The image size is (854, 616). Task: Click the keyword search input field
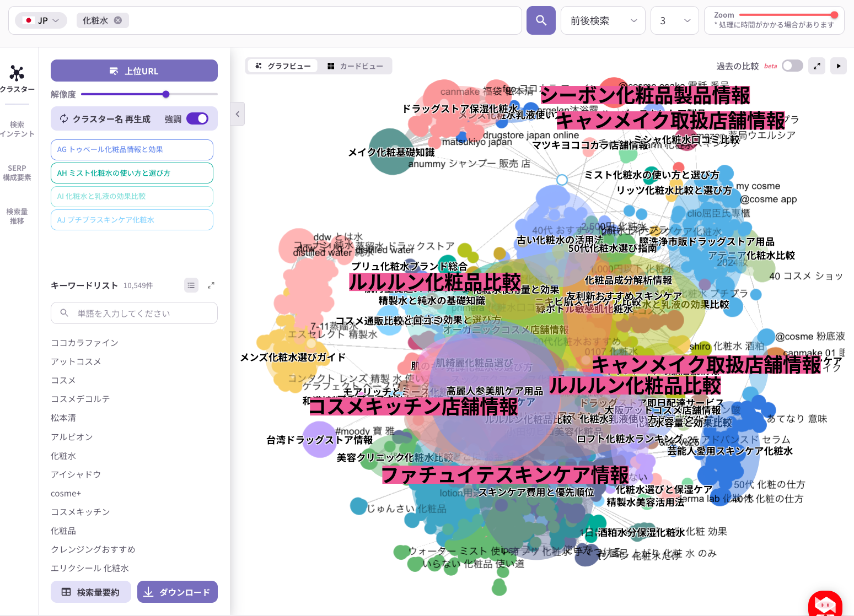134,313
